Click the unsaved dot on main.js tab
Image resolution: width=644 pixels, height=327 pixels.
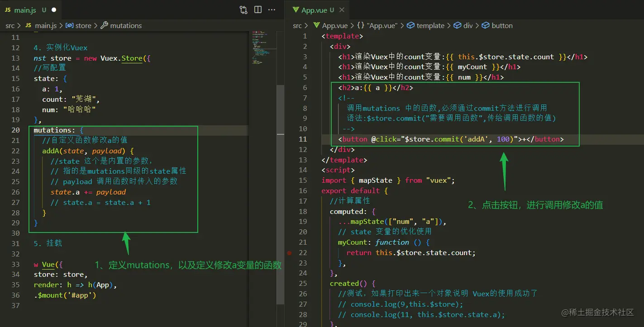pos(54,9)
